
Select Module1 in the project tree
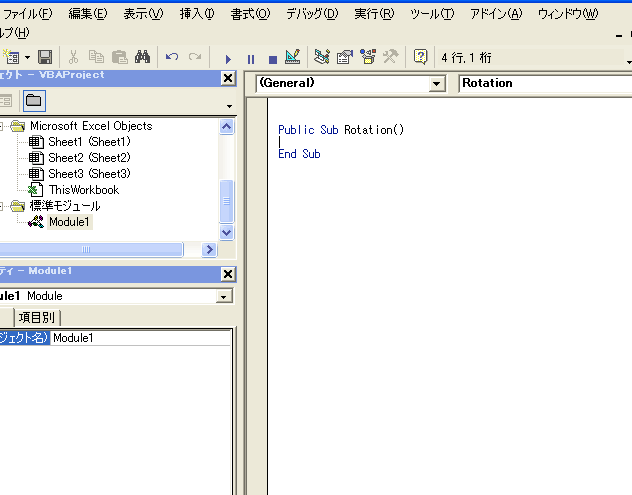pos(69,222)
